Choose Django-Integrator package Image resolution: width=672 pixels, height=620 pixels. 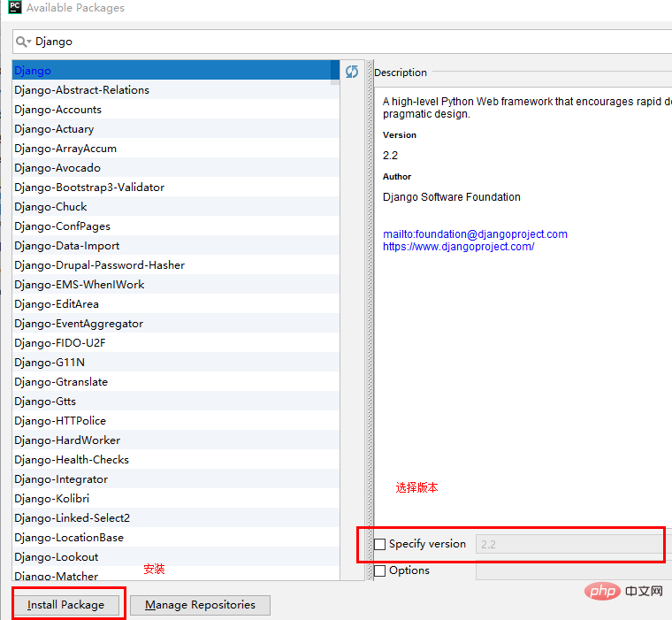tap(176, 479)
